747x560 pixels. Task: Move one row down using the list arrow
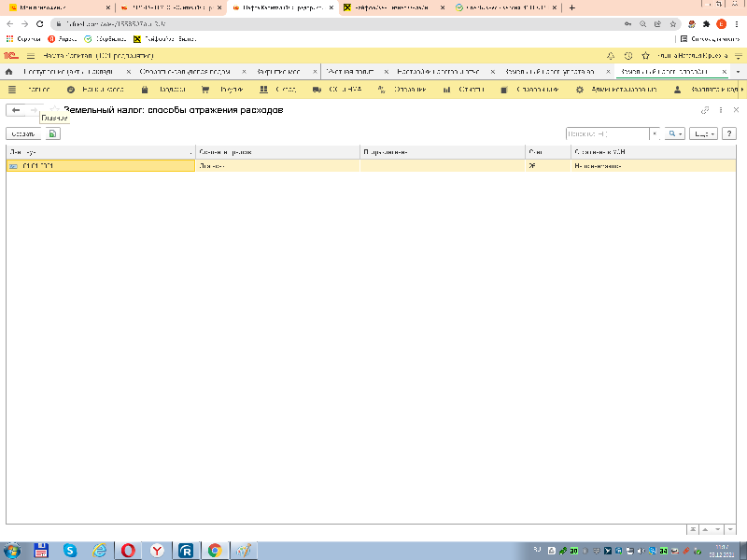tap(717, 529)
